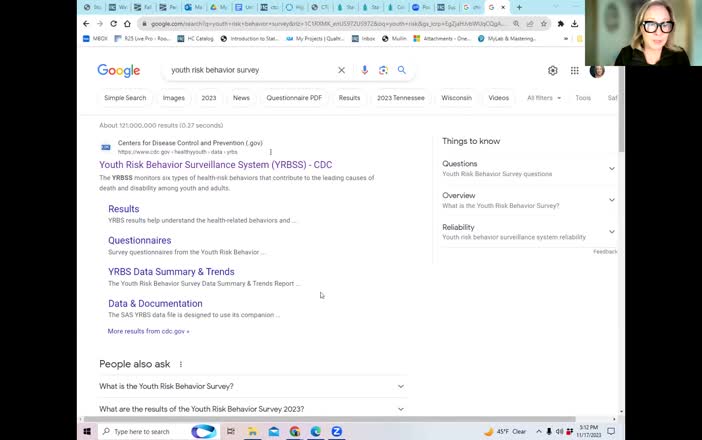Screen dimensions: 702x440
Task: Expand the Reliability section
Action: pyautogui.click(x=612, y=232)
